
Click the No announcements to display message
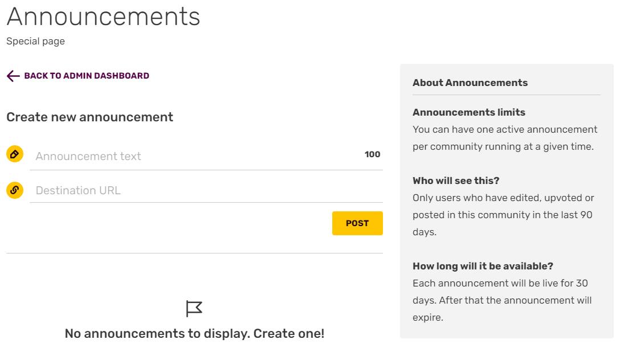(x=194, y=333)
